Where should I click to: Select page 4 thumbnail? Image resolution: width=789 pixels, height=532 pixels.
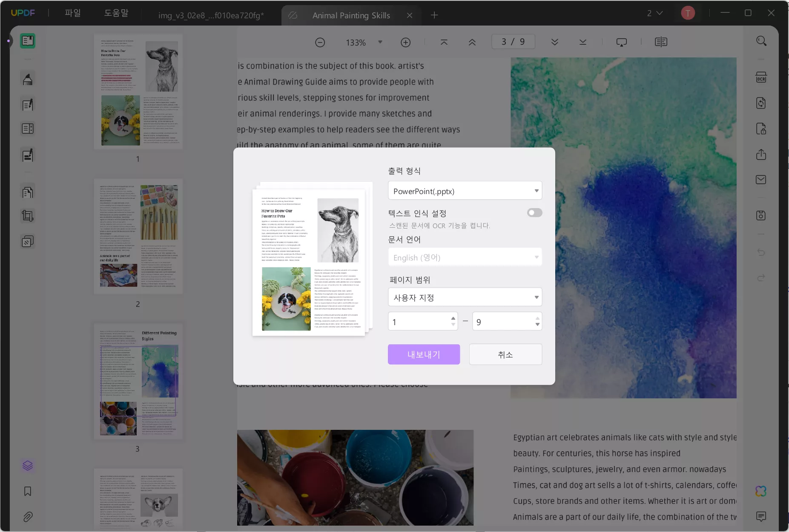point(138,499)
